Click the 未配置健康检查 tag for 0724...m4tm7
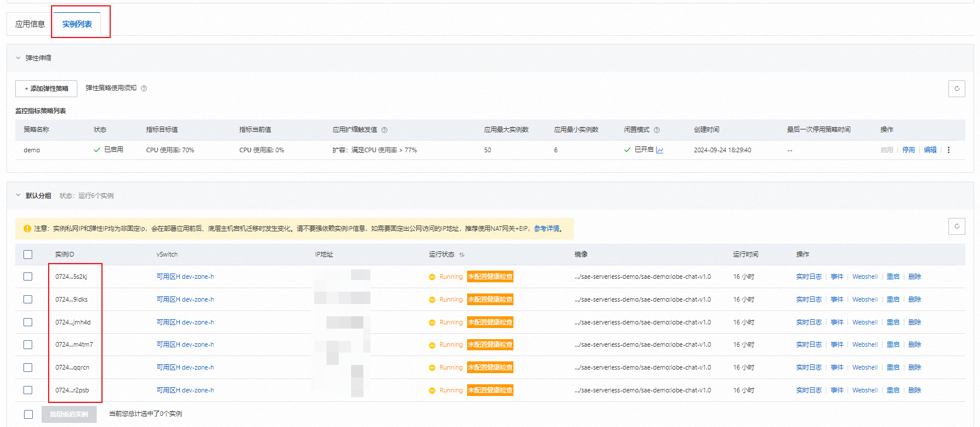This screenshot has height=427, width=980. (490, 345)
